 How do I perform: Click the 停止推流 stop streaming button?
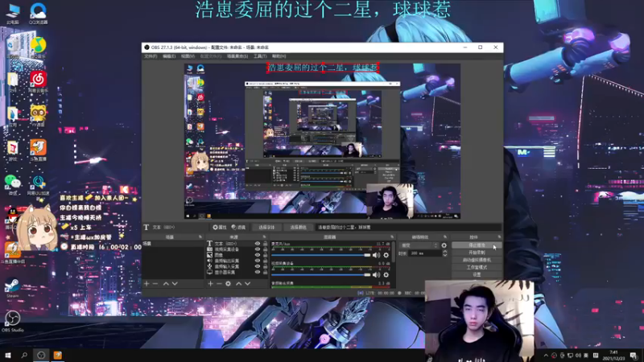pos(477,245)
